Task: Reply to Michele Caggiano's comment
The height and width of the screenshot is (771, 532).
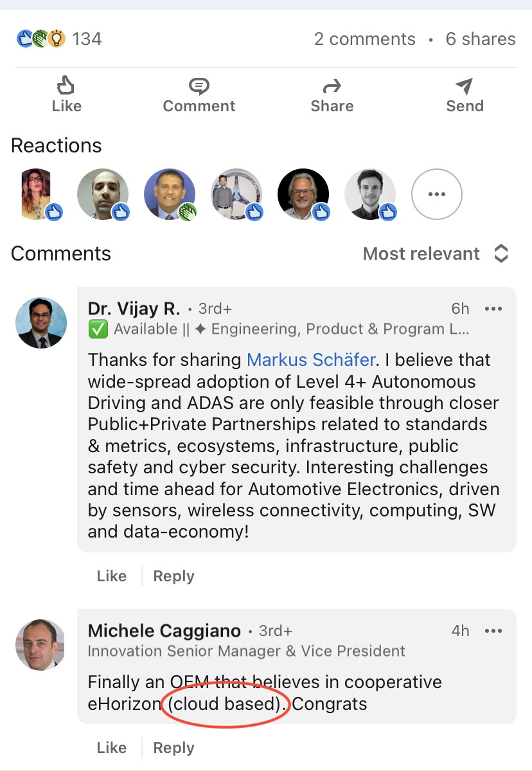Action: tap(173, 748)
